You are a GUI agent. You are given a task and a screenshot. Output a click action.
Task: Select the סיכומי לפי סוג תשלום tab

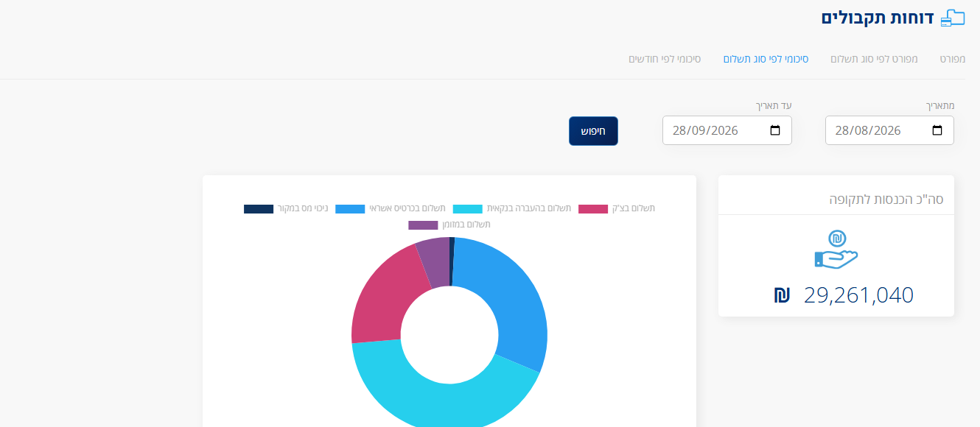point(766,58)
